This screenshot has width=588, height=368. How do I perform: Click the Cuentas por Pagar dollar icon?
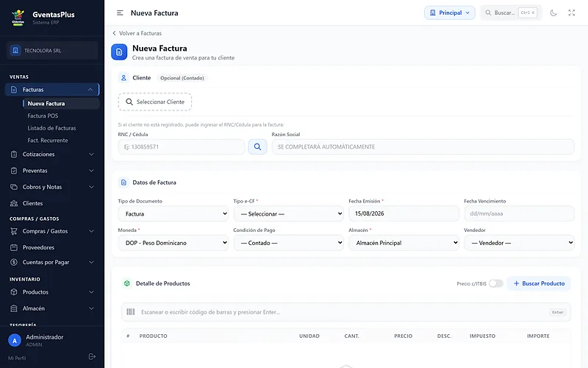[14, 262]
